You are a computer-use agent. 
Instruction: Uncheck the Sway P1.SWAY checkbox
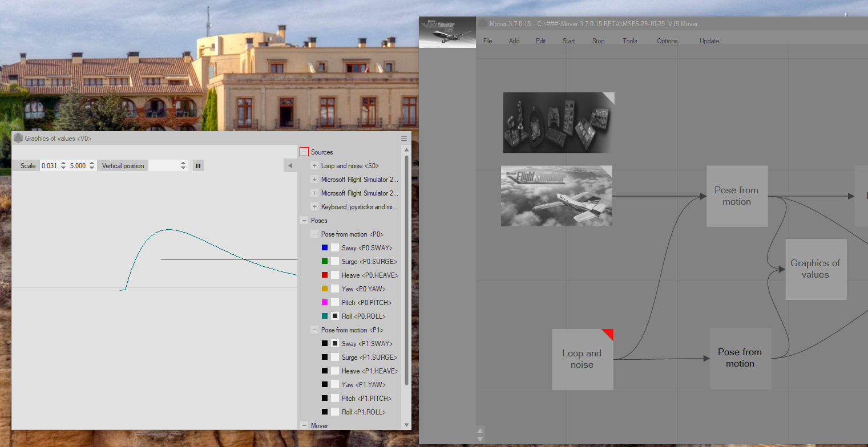335,344
